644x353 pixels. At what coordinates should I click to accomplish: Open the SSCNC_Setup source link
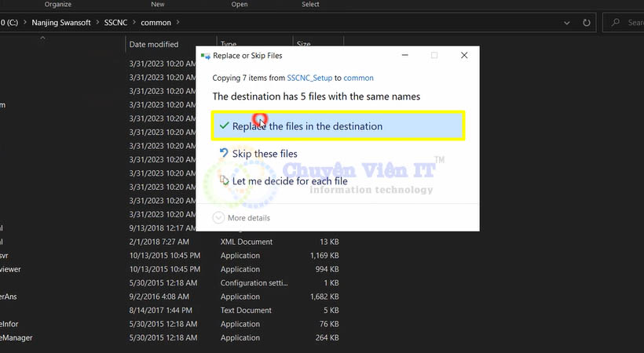(x=309, y=78)
